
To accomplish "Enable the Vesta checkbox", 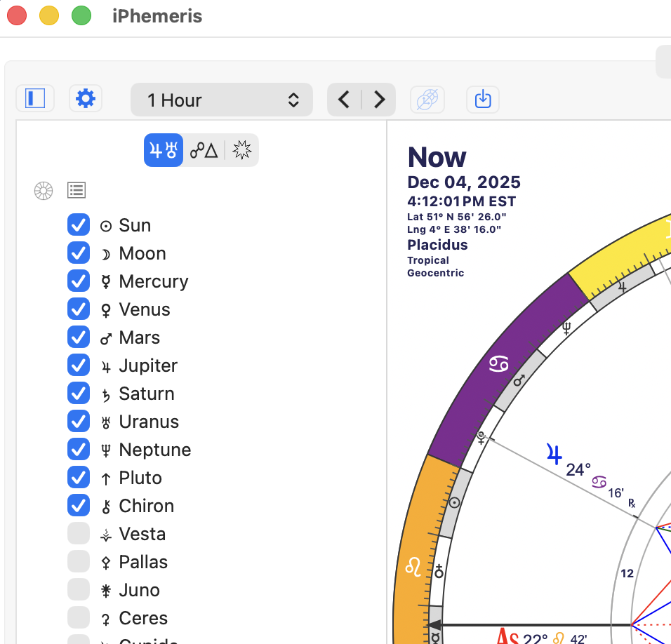I will pyautogui.click(x=79, y=534).
